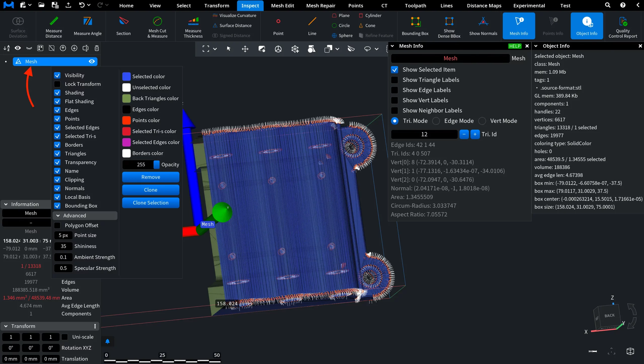644x364 pixels.
Task: Collapse the Advanced section
Action: 58,216
